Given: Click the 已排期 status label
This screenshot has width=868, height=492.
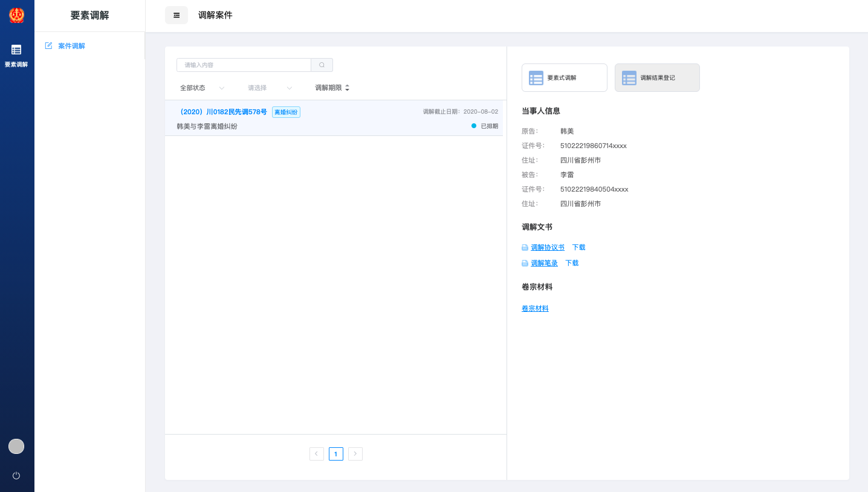Looking at the screenshot, I should pyautogui.click(x=489, y=126).
